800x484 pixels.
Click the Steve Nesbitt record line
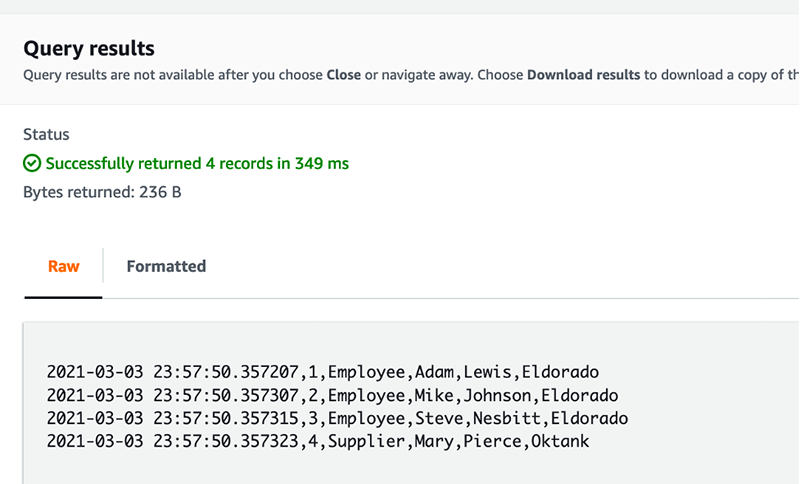pos(337,419)
